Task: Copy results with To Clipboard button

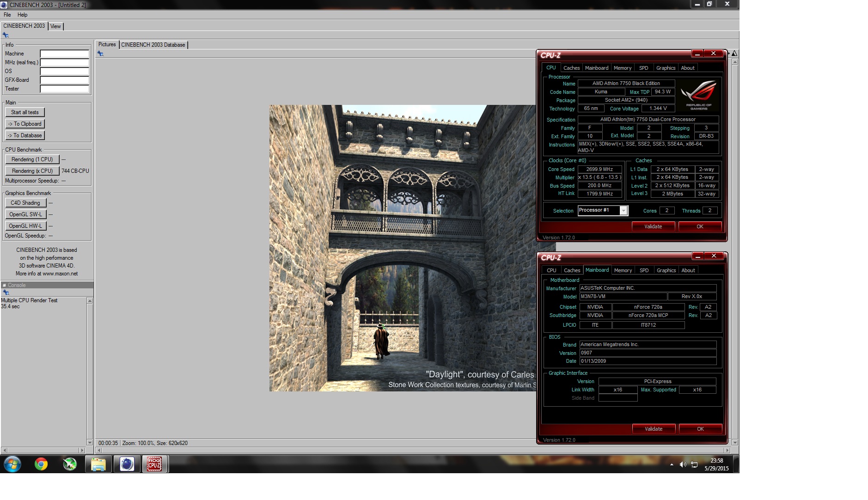Action: click(25, 124)
